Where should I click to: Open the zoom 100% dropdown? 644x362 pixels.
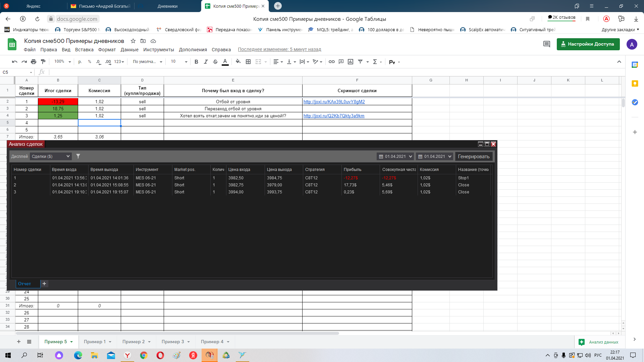[63, 62]
